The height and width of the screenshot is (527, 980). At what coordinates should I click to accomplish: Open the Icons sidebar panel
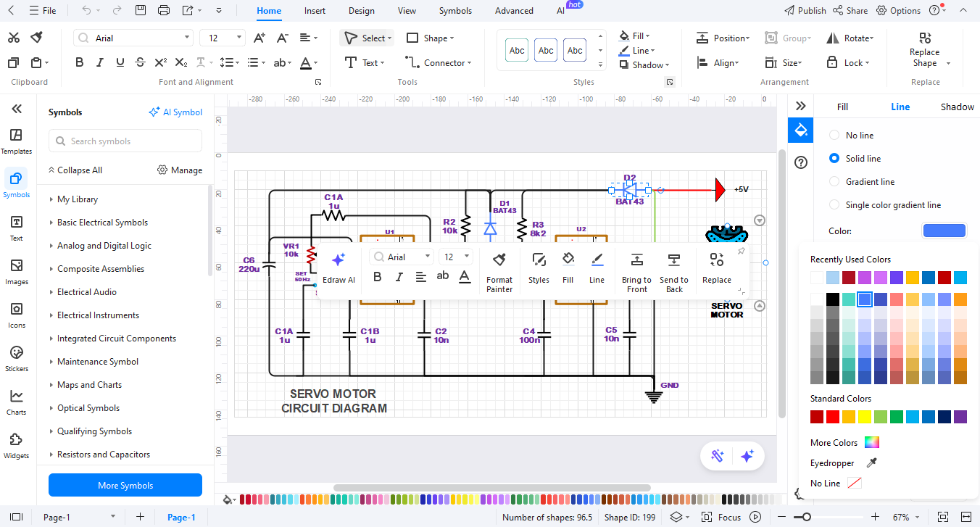pyautogui.click(x=16, y=315)
